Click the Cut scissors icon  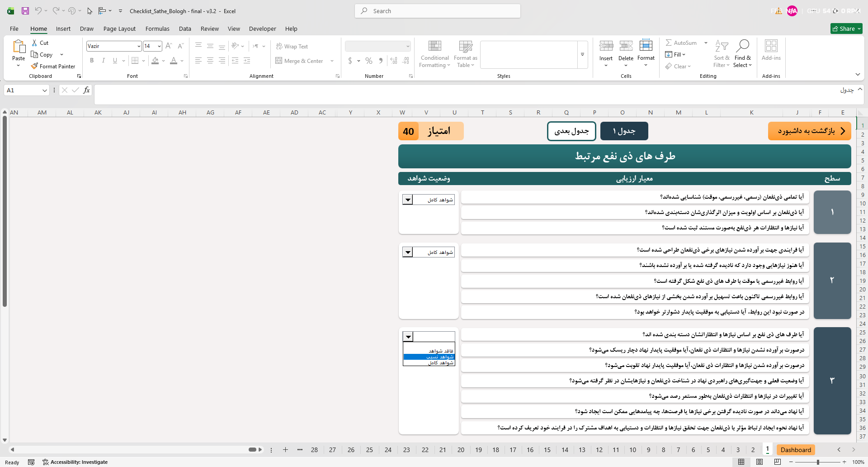(34, 43)
